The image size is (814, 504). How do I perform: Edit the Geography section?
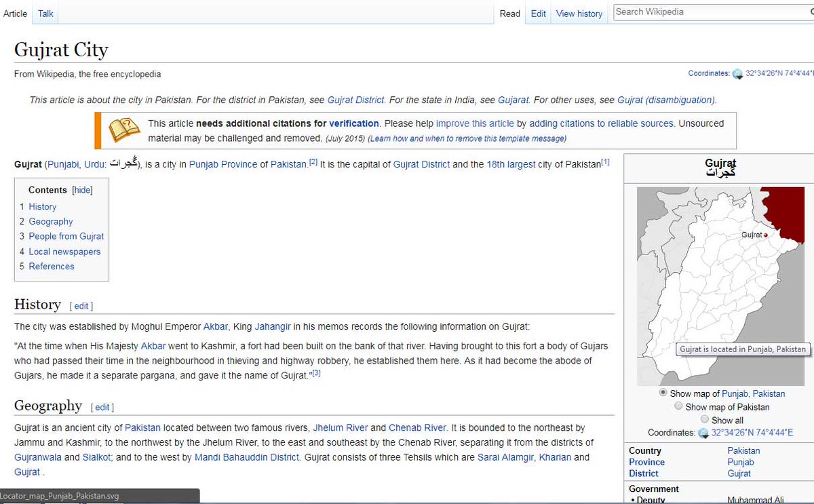tap(102, 407)
